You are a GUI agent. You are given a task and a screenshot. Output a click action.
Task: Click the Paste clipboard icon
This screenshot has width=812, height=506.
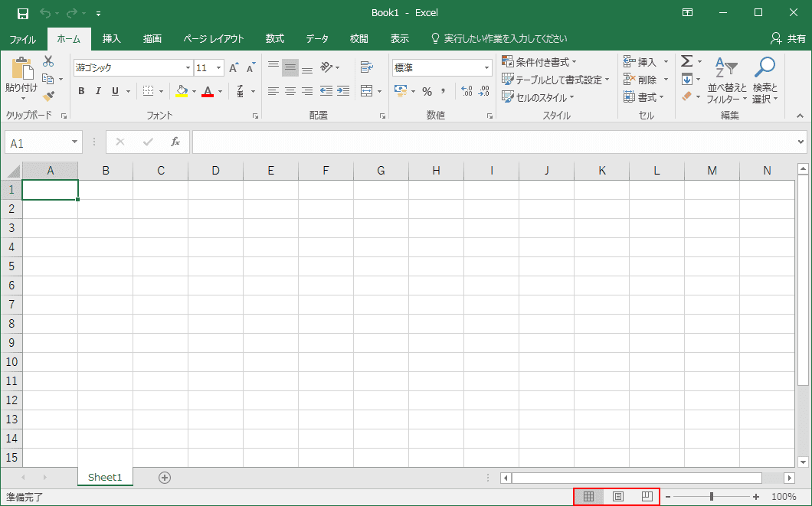click(21, 69)
